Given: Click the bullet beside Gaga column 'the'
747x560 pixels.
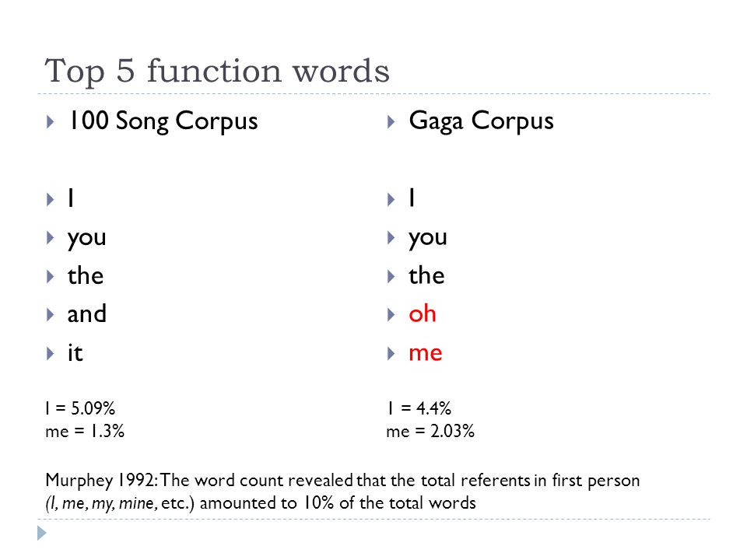Looking at the screenshot, I should pyautogui.click(x=391, y=276).
